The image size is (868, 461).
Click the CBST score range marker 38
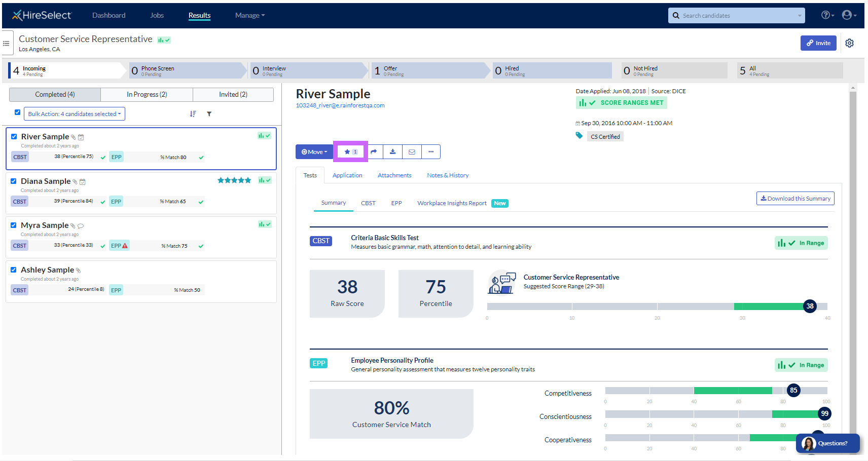(x=810, y=306)
